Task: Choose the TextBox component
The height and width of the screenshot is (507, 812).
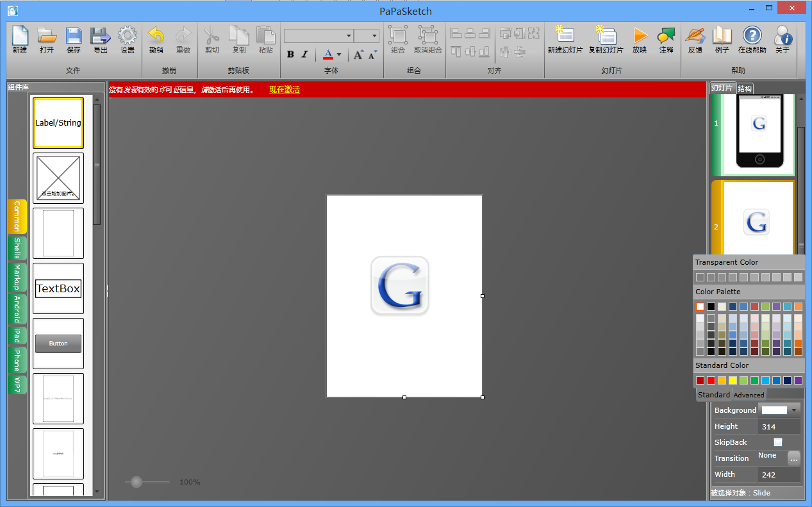Action: click(58, 288)
